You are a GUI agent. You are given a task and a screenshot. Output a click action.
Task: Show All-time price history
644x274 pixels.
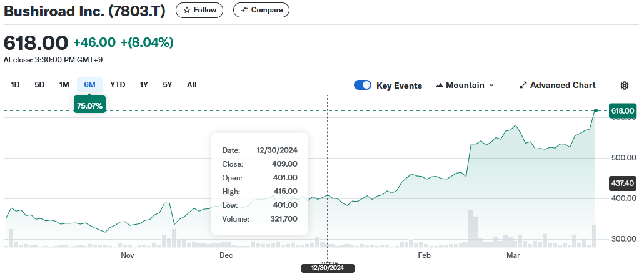click(192, 85)
